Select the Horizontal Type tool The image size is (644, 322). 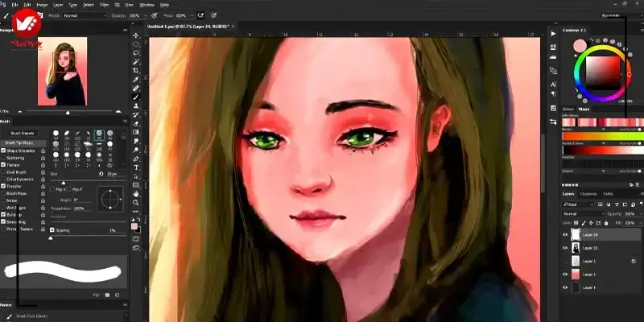136,167
